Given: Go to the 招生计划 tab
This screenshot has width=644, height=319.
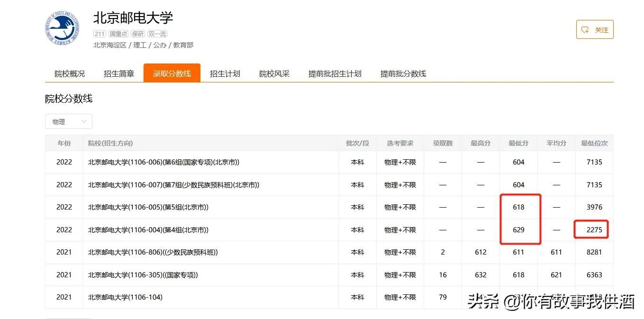Looking at the screenshot, I should tap(225, 73).
